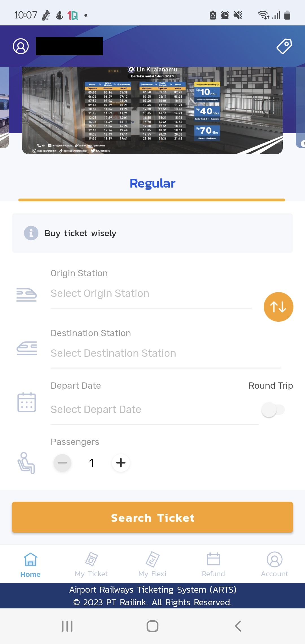Tap the promo tag icon
Viewport: 305px width, 644px height.
click(x=284, y=46)
